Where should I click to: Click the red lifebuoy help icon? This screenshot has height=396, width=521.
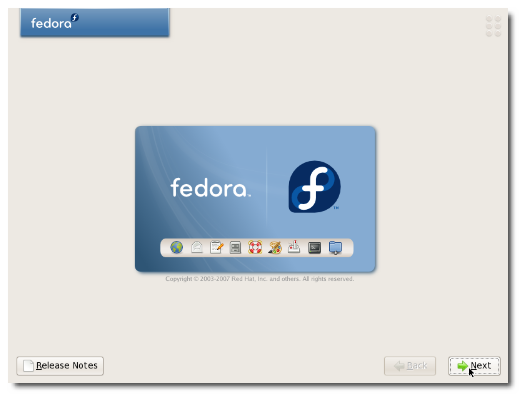255,247
